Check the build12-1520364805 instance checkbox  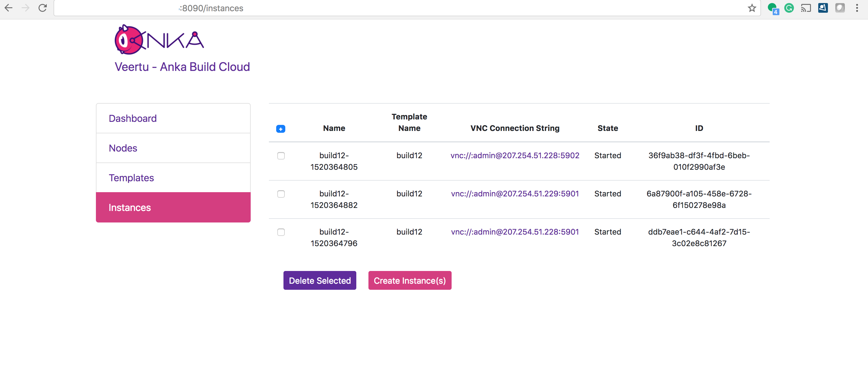281,155
